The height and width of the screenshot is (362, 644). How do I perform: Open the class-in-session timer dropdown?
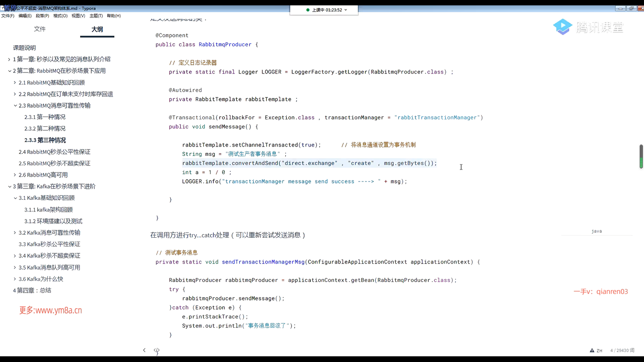point(345,10)
